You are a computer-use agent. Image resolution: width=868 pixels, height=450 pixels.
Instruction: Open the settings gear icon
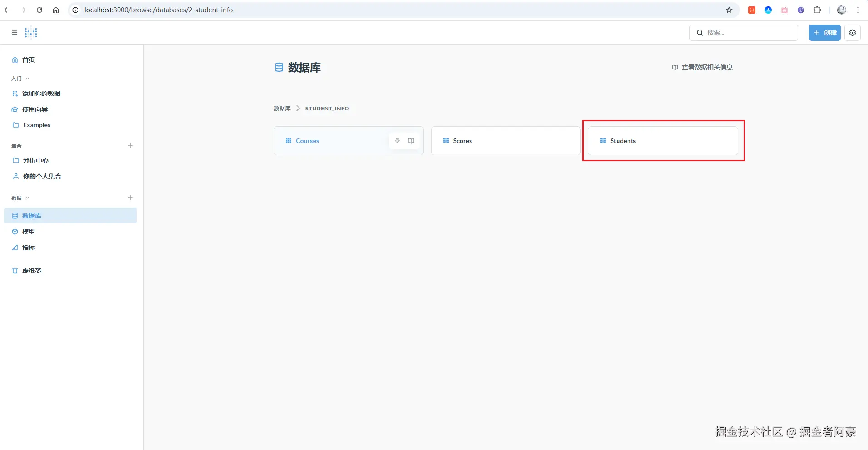click(853, 33)
